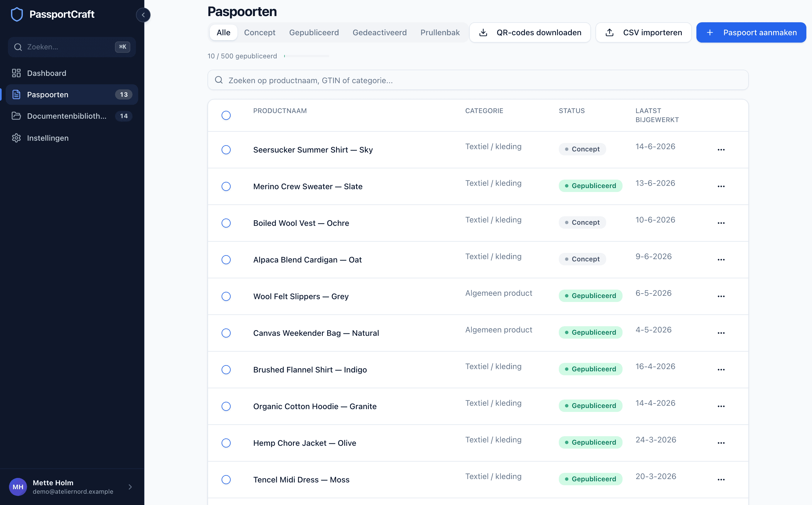The image size is (812, 505).
Task: Focus the productnaam, GTIN of categorie search field
Action: (478, 80)
